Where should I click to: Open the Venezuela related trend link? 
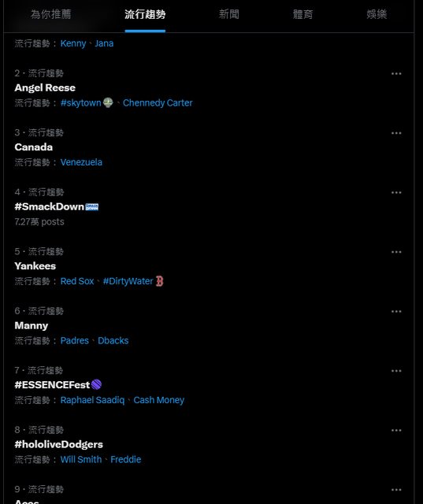pyautogui.click(x=81, y=162)
